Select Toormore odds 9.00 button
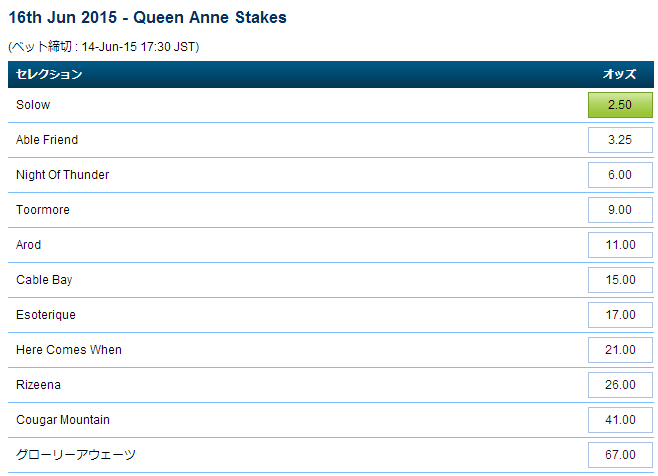This screenshot has width=658, height=476. click(x=620, y=210)
